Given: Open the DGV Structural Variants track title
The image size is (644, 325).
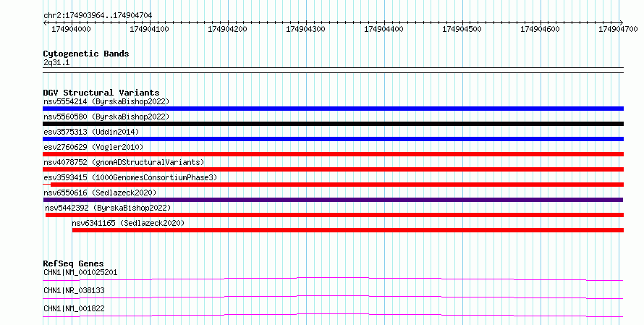Looking at the screenshot, I should coord(101,93).
